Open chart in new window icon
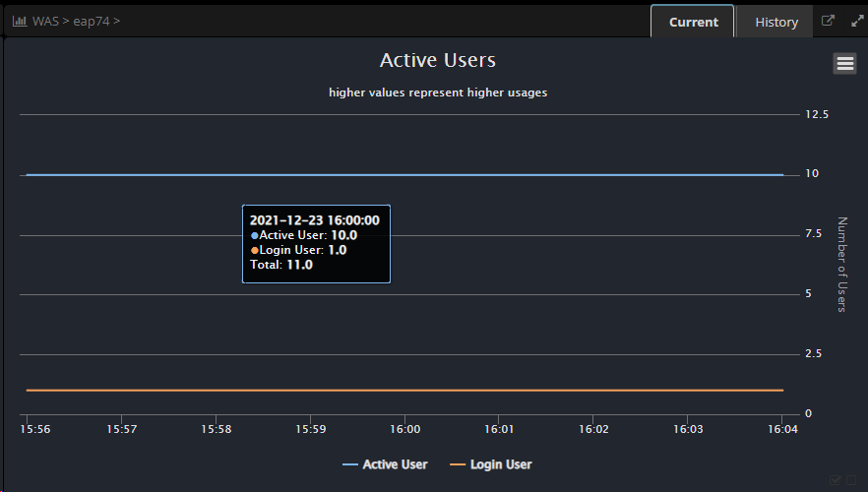Screen dimensions: 868x492 click(829, 21)
